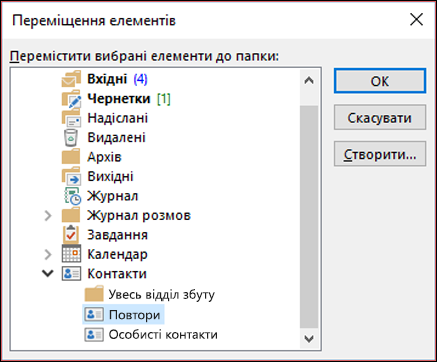
Task: Confirm the move with OK
Action: click(380, 81)
